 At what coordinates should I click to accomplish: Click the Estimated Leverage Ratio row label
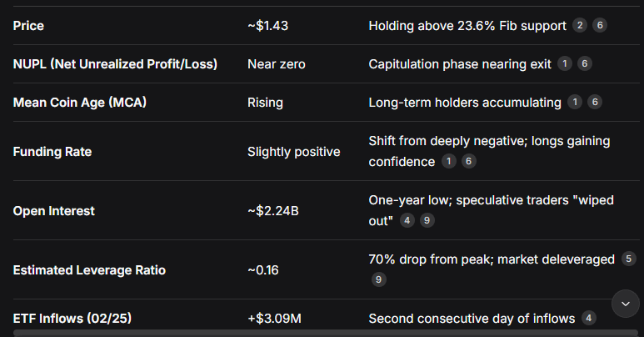click(89, 270)
